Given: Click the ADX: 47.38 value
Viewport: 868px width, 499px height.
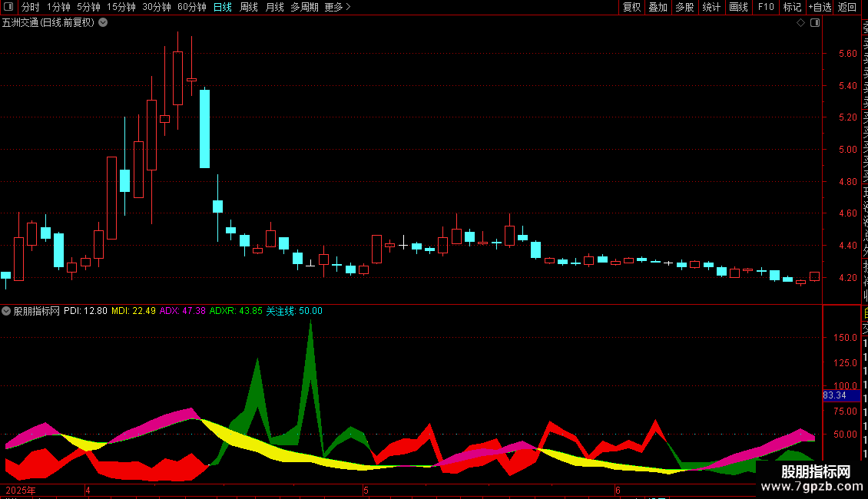Looking at the screenshot, I should 183,311.
